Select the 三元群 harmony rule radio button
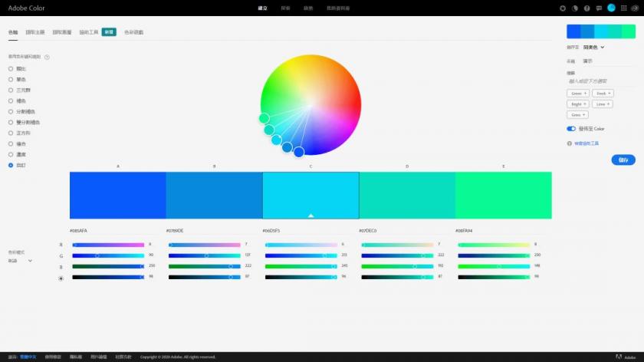The image size is (644, 362). tap(11, 90)
